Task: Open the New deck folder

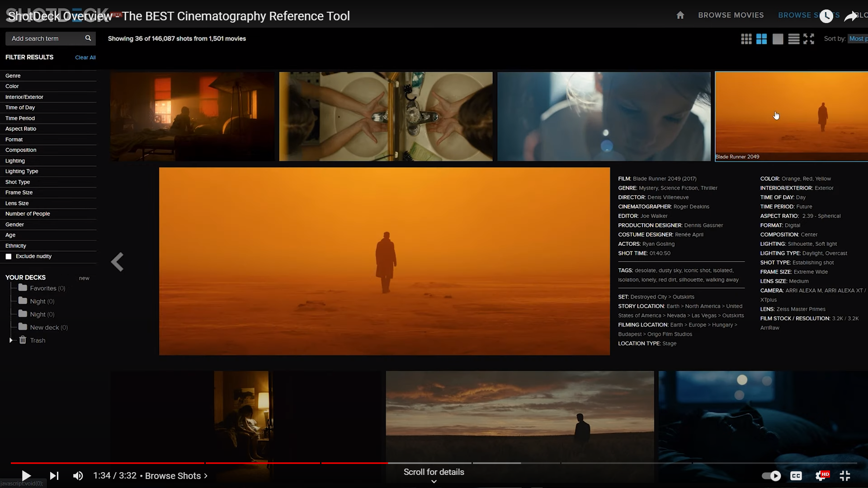Action: (x=43, y=327)
